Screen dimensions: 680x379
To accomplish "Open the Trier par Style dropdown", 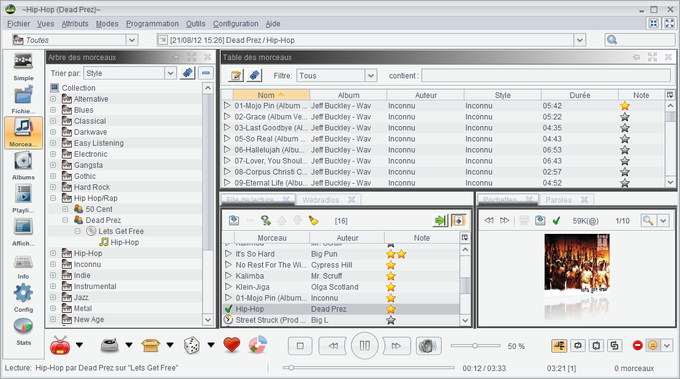I will (x=170, y=73).
